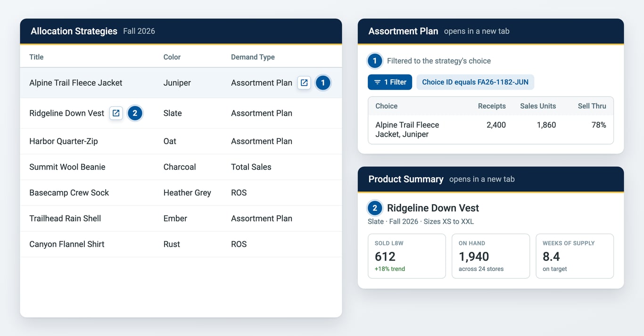
Task: Select the Choice ID equals FA26-1182-JUN chip
Action: click(x=475, y=82)
